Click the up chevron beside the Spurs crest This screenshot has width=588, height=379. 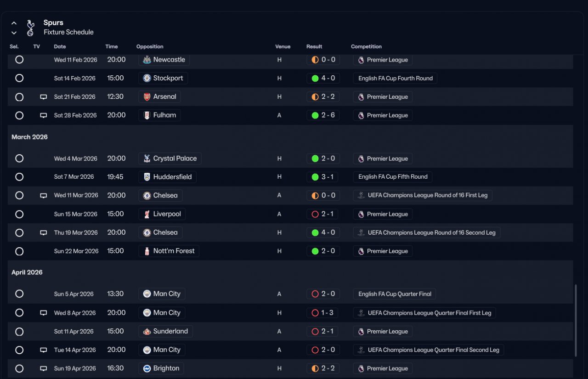14,23
